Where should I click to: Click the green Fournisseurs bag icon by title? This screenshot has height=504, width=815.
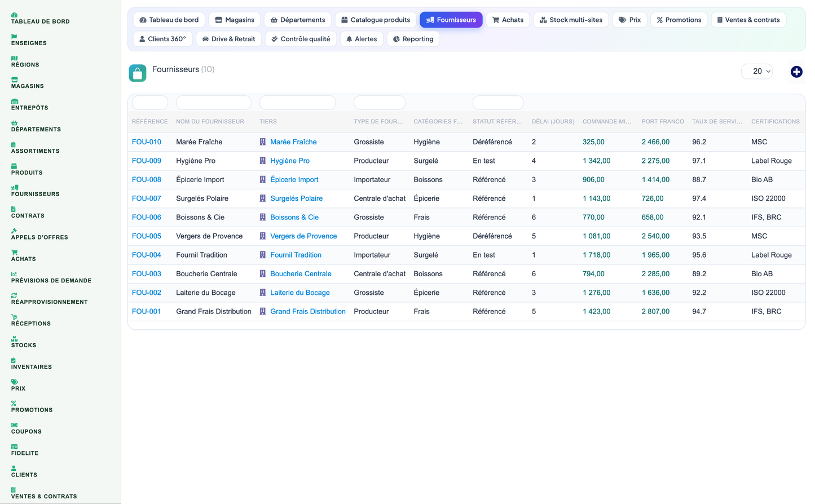[x=138, y=73]
